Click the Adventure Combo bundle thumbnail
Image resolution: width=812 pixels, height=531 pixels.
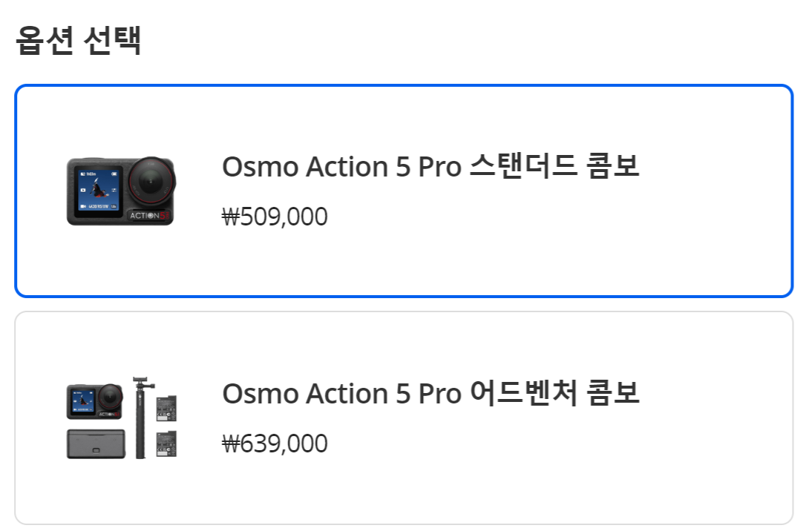[x=122, y=418]
